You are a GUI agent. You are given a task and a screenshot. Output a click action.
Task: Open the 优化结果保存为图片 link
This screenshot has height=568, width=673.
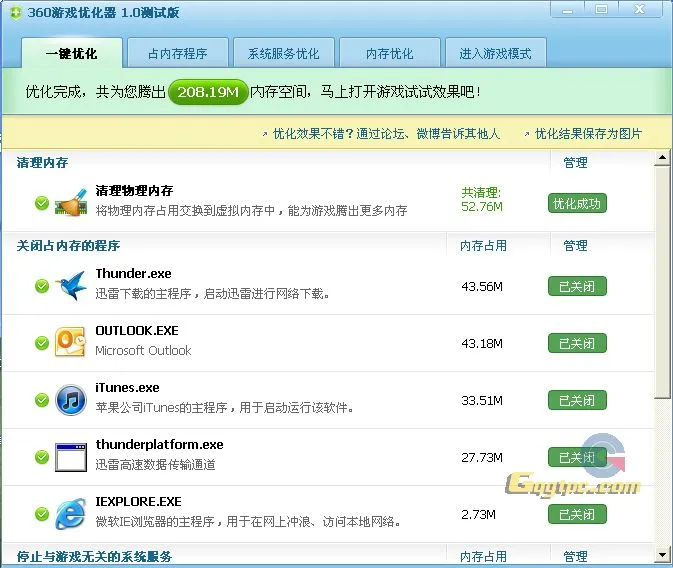click(588, 133)
